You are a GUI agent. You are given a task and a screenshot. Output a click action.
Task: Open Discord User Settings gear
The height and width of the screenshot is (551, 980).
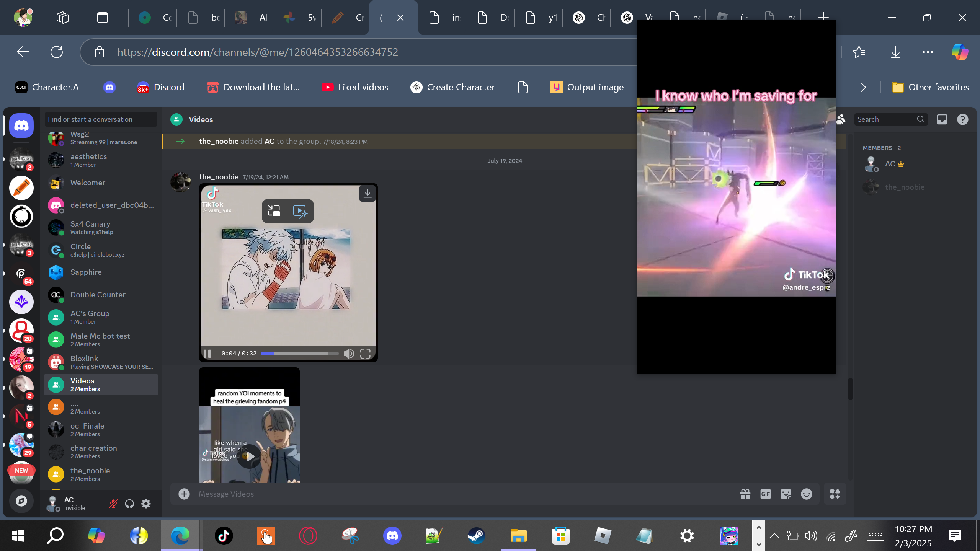146,504
